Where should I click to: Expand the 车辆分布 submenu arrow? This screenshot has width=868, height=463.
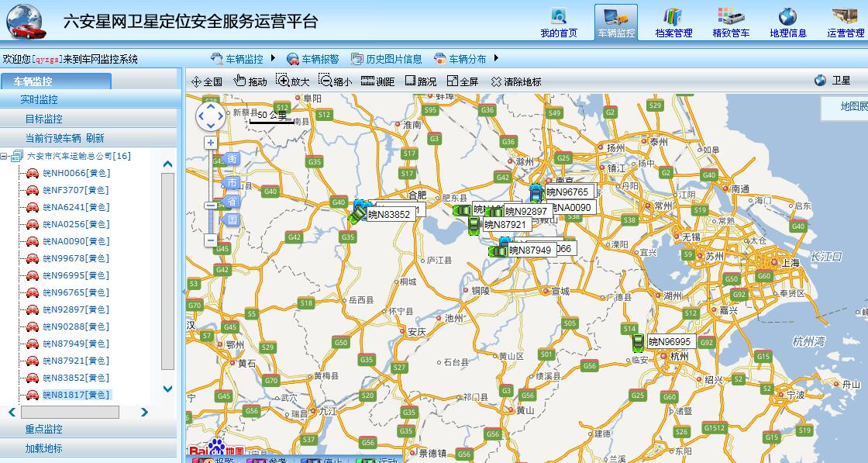click(x=495, y=59)
